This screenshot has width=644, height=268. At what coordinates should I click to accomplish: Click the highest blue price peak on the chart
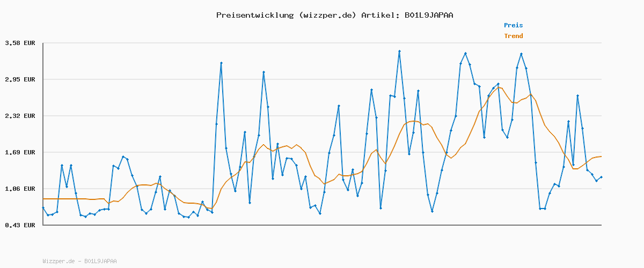[x=399, y=51]
